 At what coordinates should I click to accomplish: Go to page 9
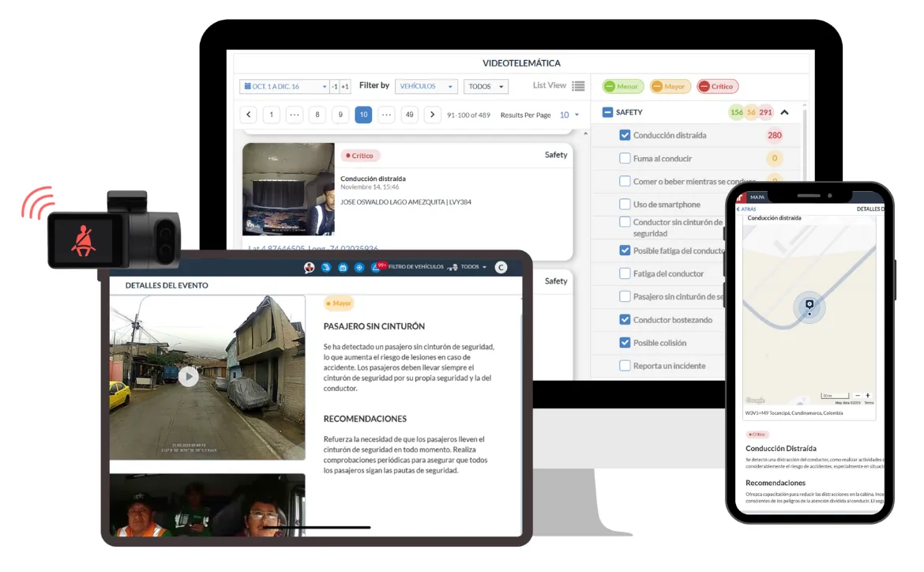point(340,115)
